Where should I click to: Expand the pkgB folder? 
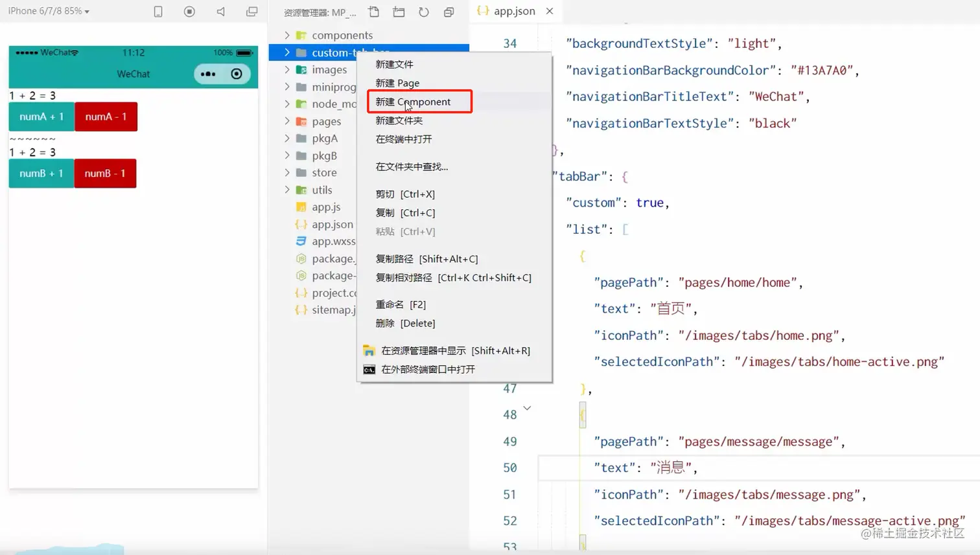(x=287, y=155)
